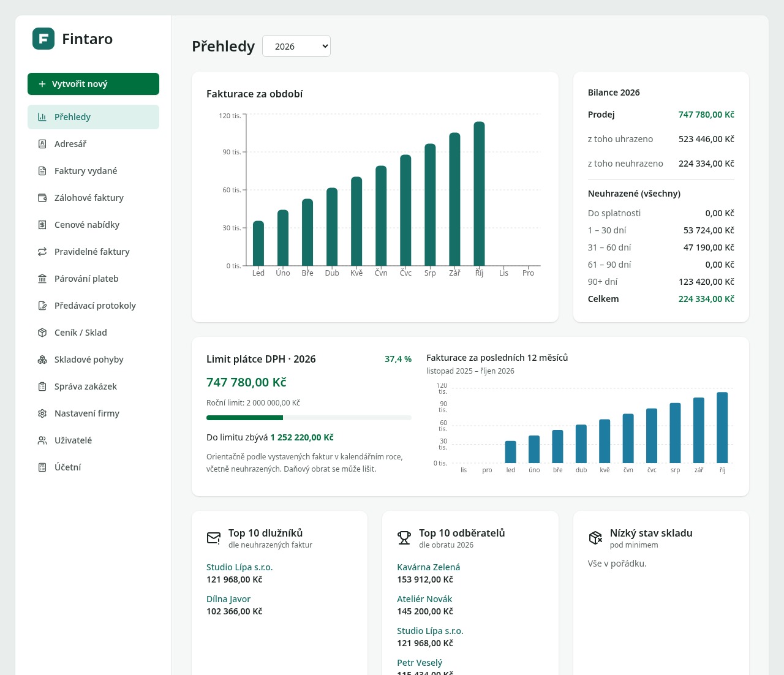Click the Led bar in Fakturace za období
784x675 pixels.
coord(258,243)
